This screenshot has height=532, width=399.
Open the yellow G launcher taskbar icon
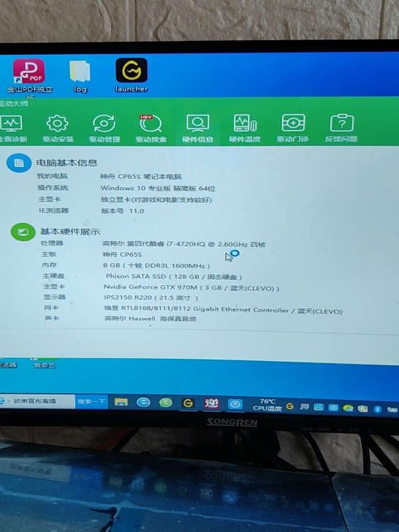click(x=188, y=403)
